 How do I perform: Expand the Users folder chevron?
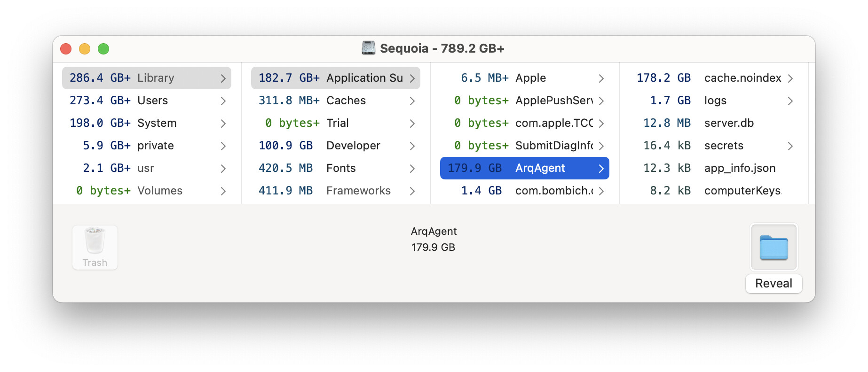[223, 101]
